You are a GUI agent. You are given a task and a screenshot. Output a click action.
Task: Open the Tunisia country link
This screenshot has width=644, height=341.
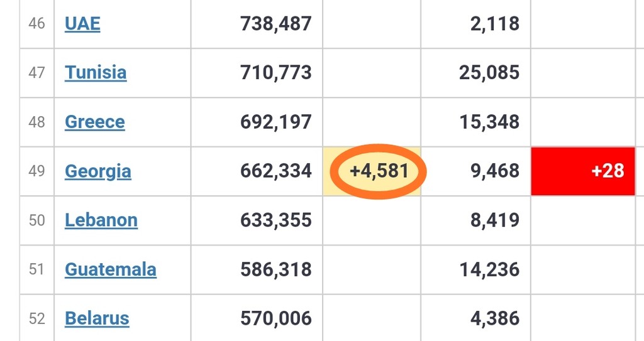[x=96, y=73]
